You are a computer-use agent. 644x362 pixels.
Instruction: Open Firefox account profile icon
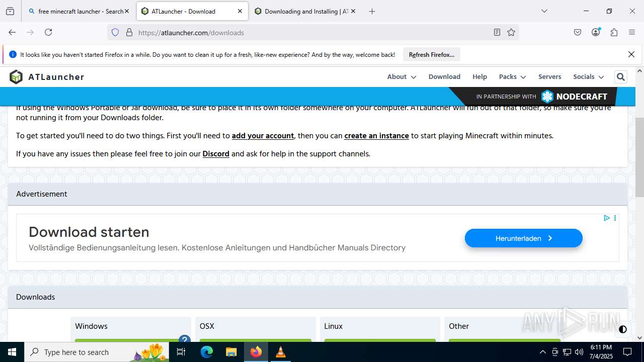click(596, 32)
